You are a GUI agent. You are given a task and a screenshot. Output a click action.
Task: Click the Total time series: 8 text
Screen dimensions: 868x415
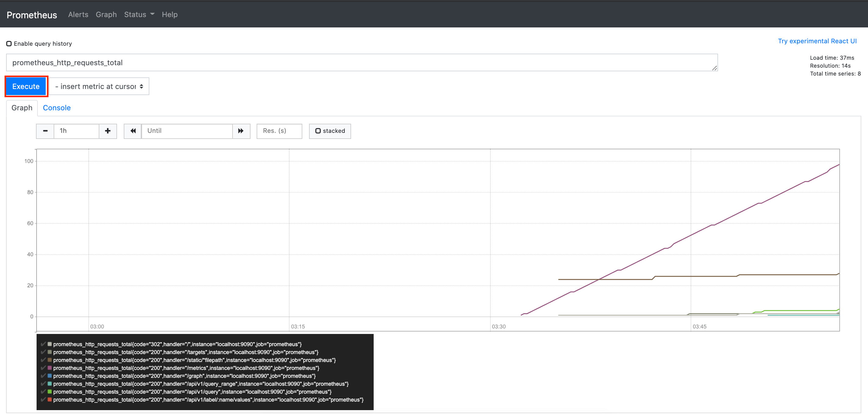835,74
